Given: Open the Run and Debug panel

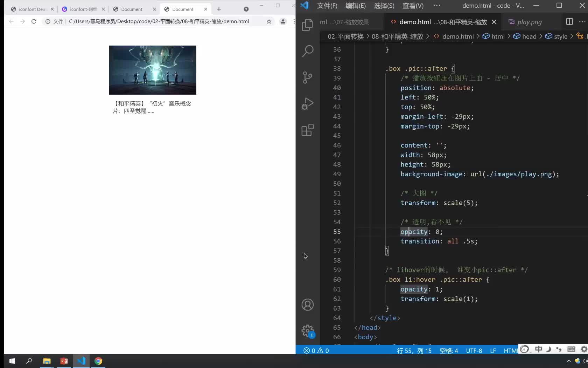Looking at the screenshot, I should point(307,104).
